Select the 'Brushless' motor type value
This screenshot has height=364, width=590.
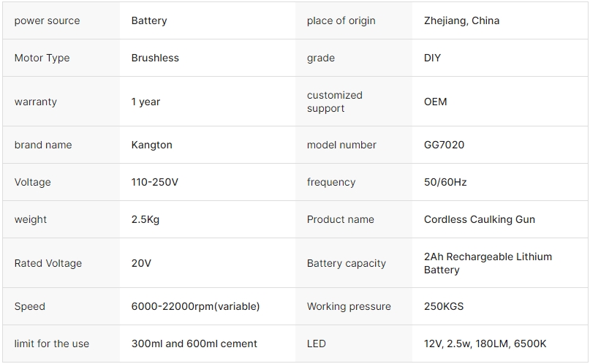155,58
